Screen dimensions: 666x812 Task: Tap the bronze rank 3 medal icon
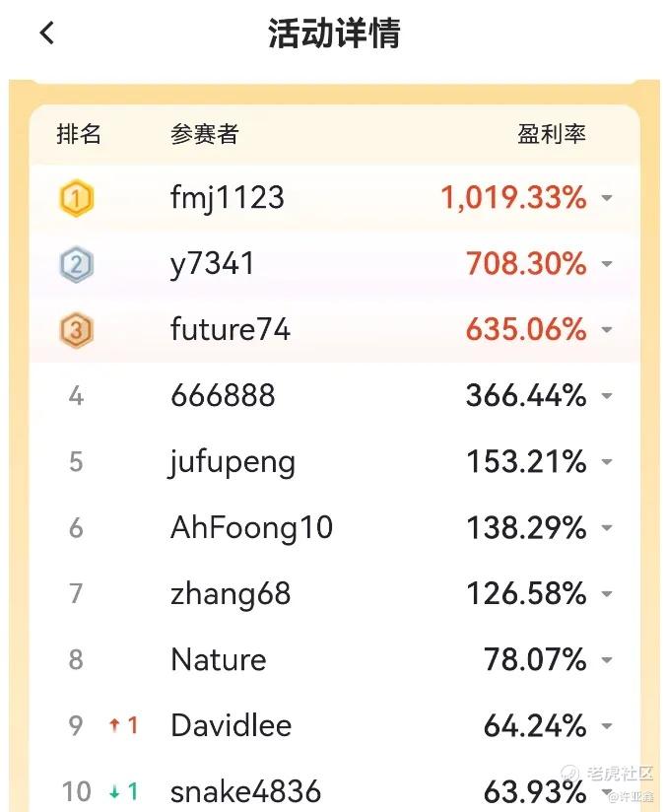pyautogui.click(x=76, y=330)
